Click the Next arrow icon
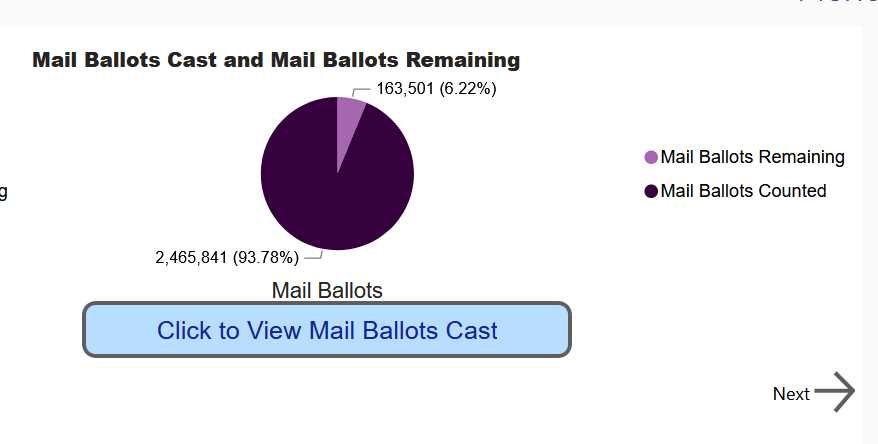The width and height of the screenshot is (878, 444). click(835, 392)
